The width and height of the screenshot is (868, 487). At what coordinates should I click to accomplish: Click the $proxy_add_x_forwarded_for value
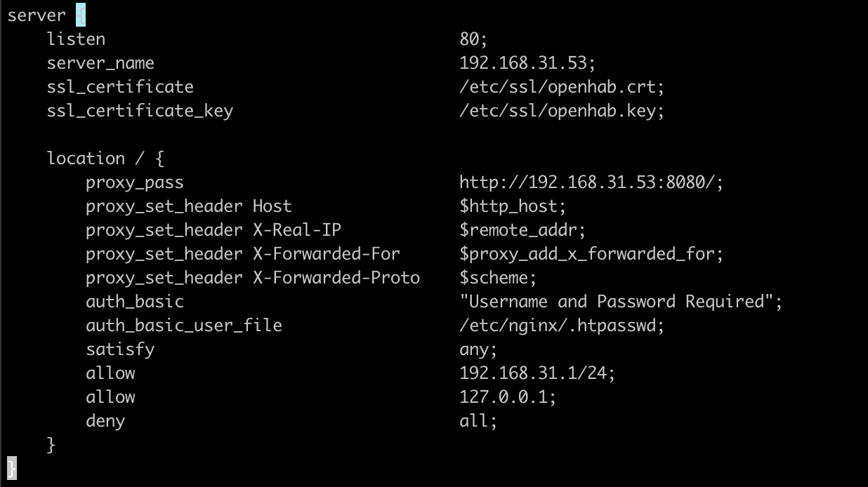[x=591, y=254]
